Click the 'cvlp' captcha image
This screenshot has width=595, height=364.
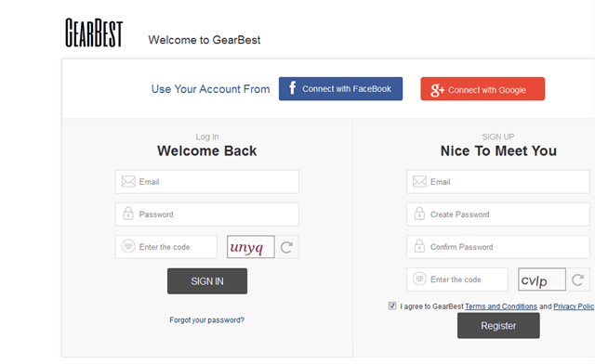(542, 279)
